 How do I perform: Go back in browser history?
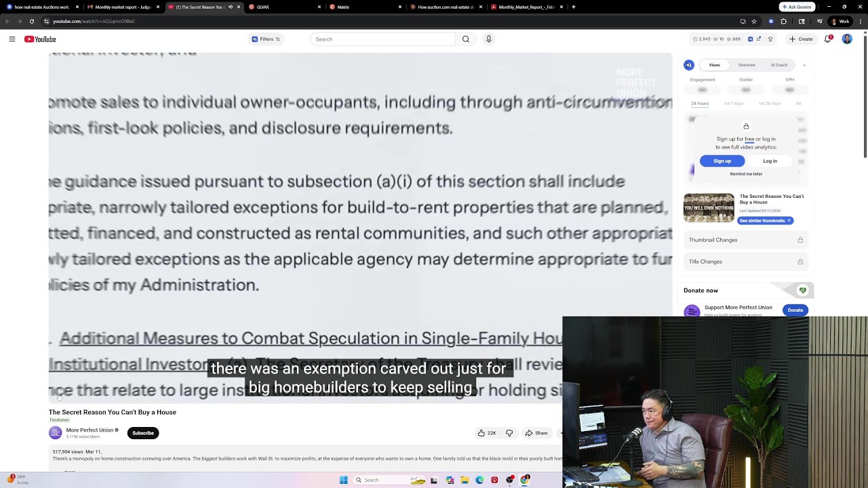[x=7, y=21]
